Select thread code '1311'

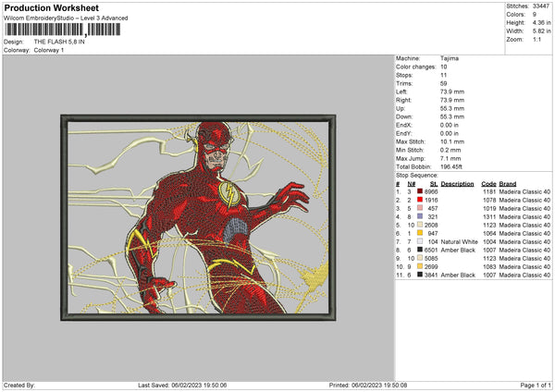489,217
